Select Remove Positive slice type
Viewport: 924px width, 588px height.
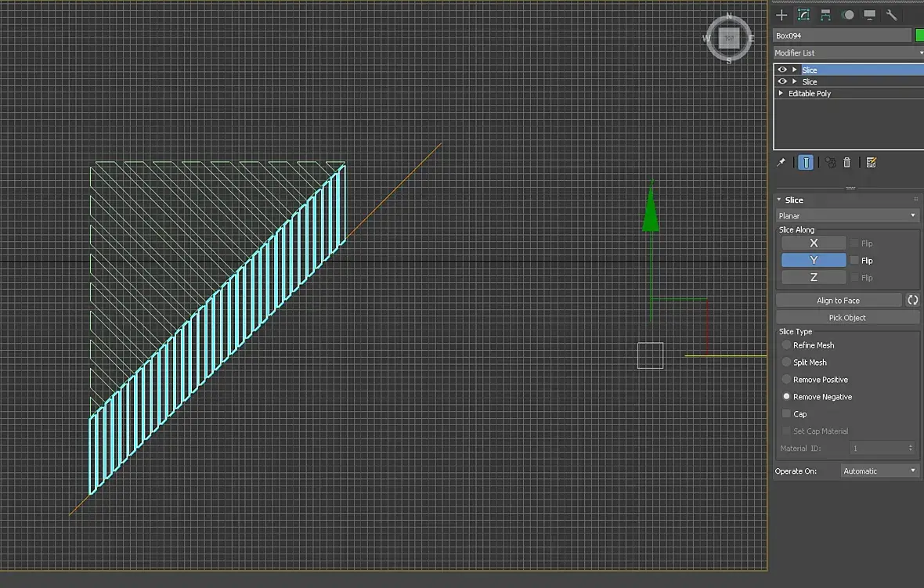(786, 380)
